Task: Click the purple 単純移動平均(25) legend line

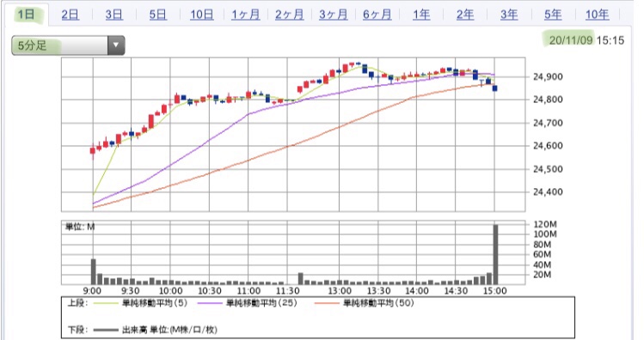Action: coord(210,304)
